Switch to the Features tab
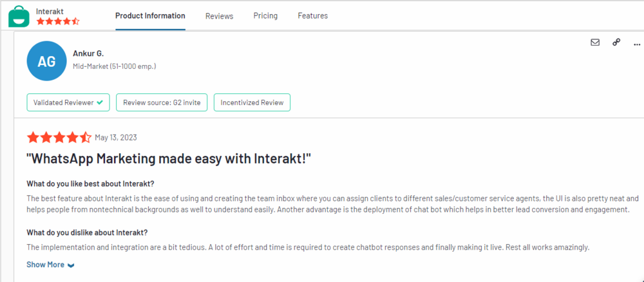The width and height of the screenshot is (644, 282). [312, 15]
